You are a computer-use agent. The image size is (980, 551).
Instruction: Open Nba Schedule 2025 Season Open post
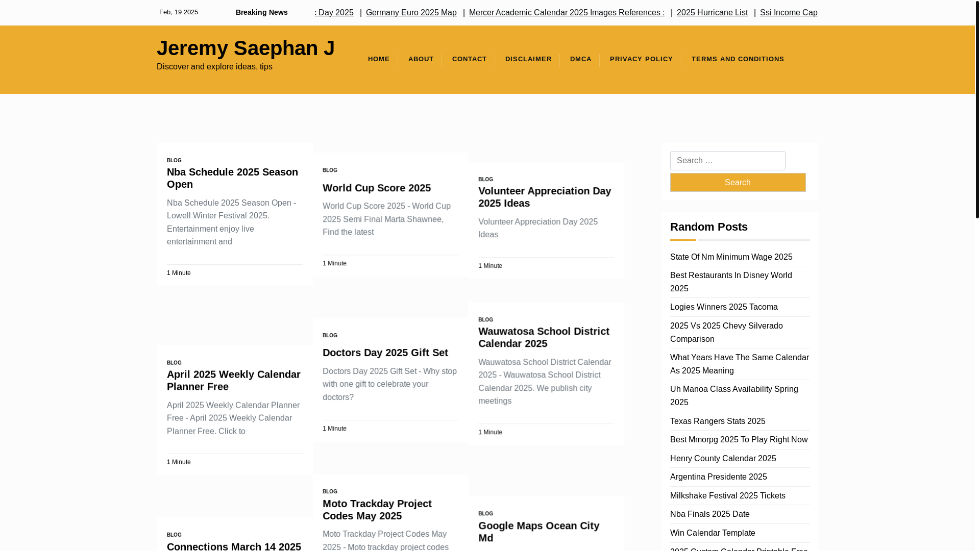(x=232, y=178)
